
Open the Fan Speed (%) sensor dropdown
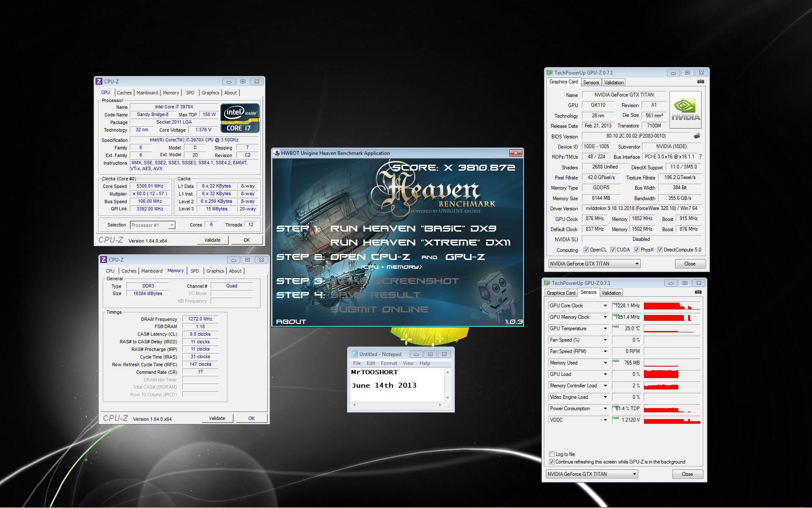[605, 340]
